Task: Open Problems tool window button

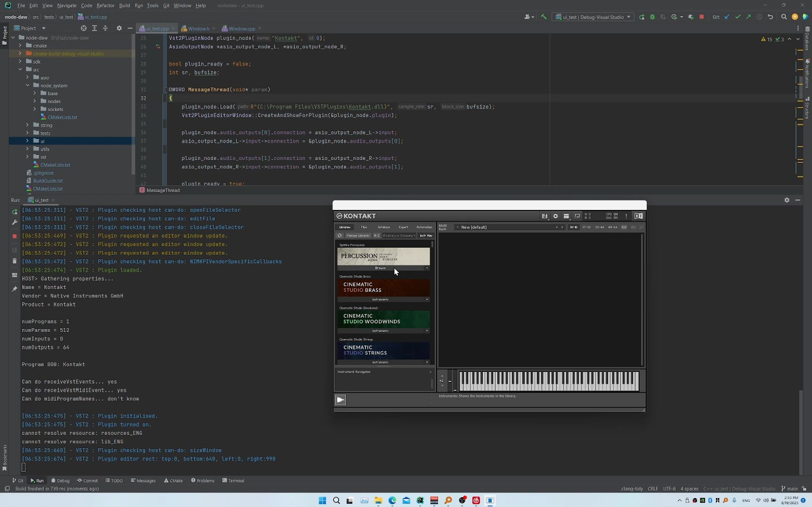Action: (x=203, y=481)
